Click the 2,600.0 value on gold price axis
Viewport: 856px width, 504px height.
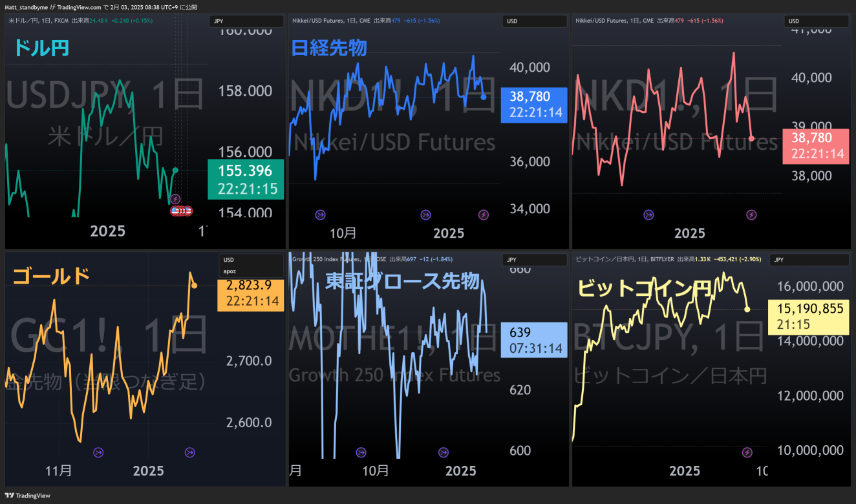tap(249, 423)
